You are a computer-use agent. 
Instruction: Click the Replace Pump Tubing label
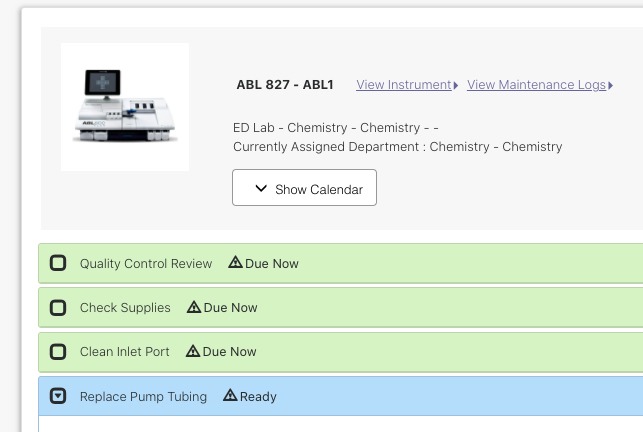pyautogui.click(x=143, y=396)
